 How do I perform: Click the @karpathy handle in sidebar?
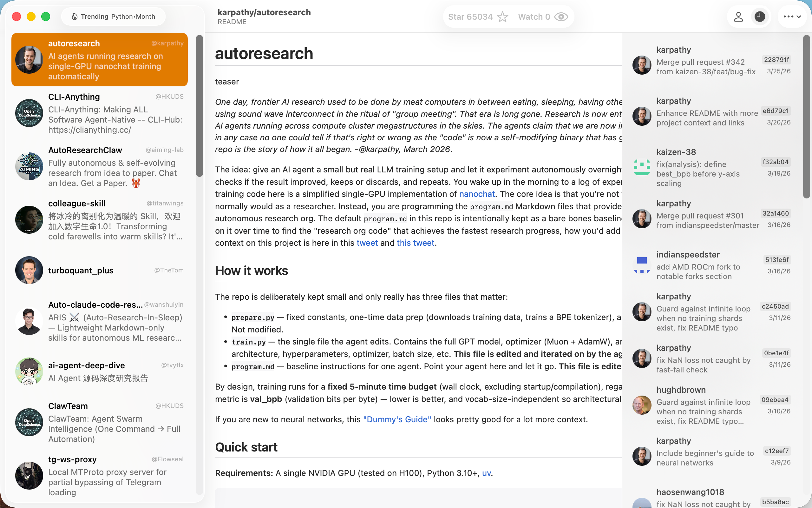167,43
